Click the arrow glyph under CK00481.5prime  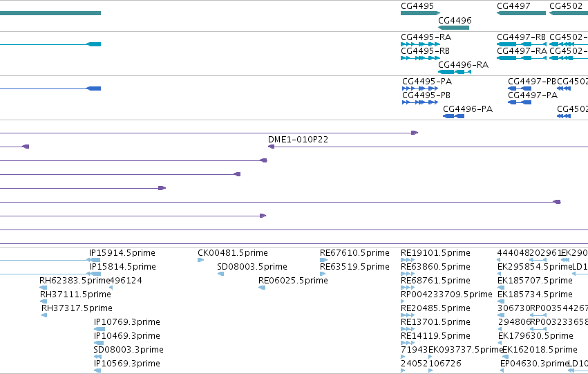coord(200,260)
